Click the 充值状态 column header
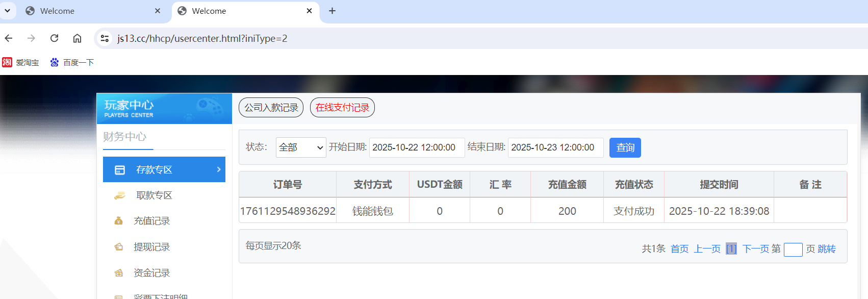Viewport: 868px width, 299px height. (634, 185)
